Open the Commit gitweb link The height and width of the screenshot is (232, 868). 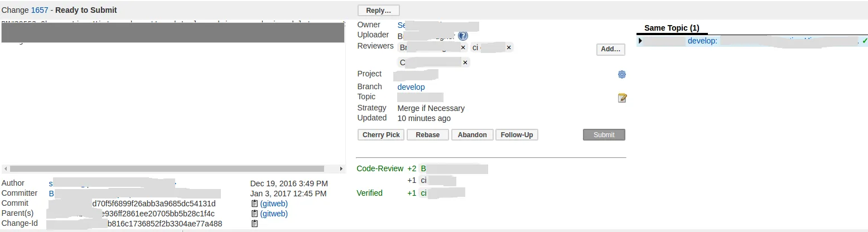(x=273, y=204)
